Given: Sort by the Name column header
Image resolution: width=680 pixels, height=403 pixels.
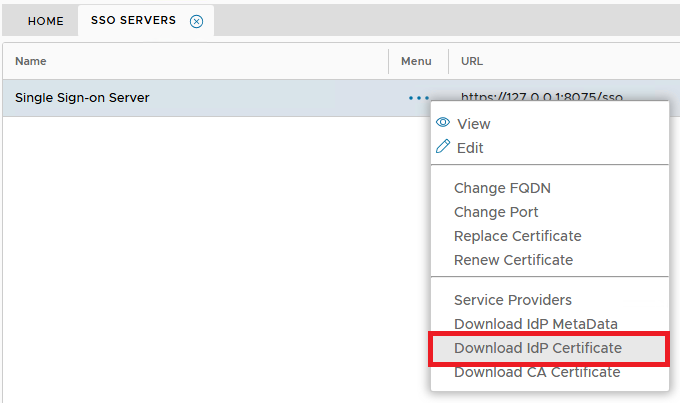Looking at the screenshot, I should 31,61.
